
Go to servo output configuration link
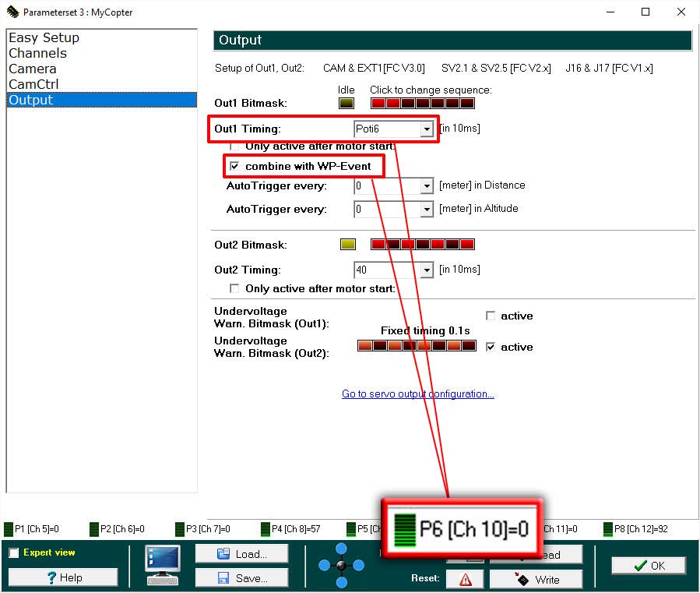(x=418, y=394)
